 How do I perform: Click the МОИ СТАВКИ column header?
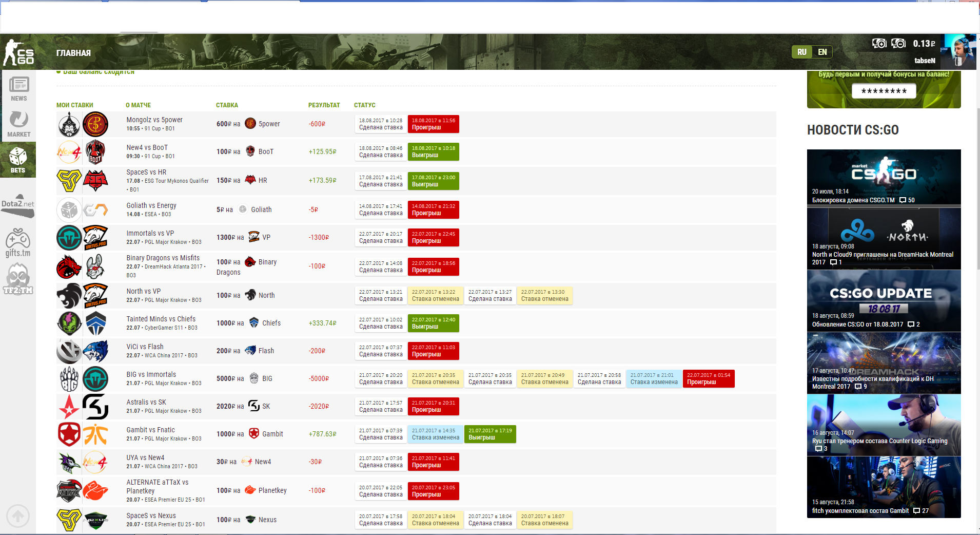point(75,105)
